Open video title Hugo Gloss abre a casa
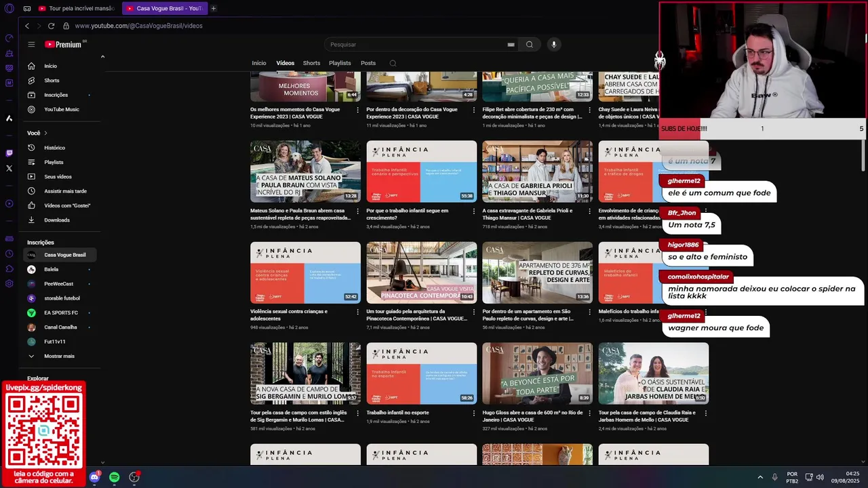This screenshot has height=488, width=868. click(532, 416)
